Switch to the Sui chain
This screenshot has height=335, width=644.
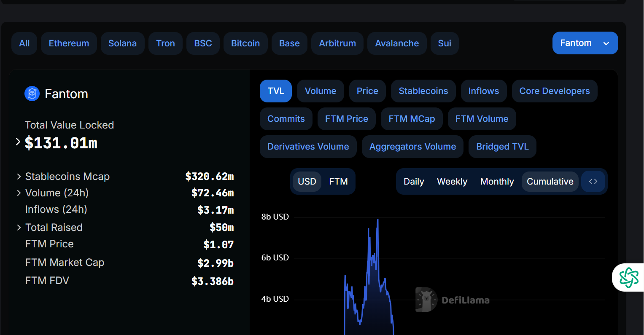point(445,43)
